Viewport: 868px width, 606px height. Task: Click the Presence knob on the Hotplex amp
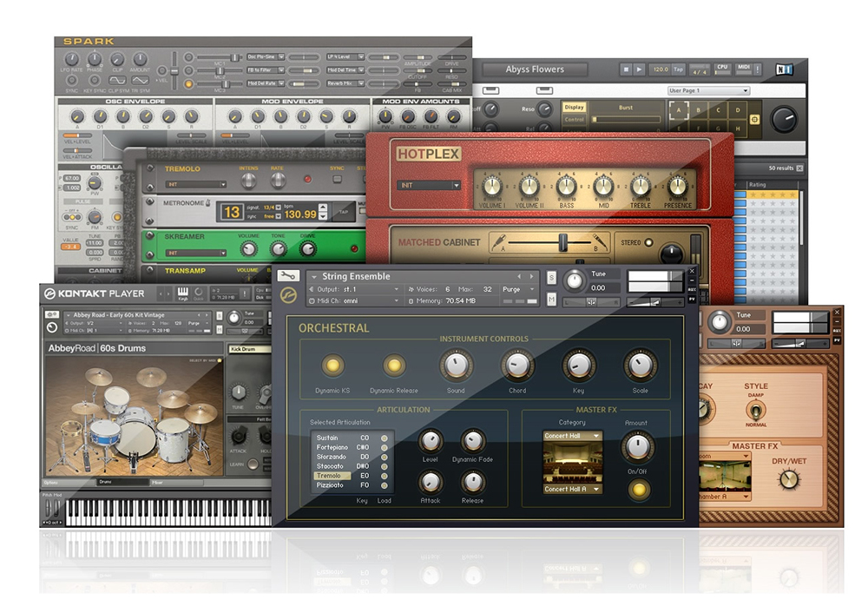[x=678, y=188]
